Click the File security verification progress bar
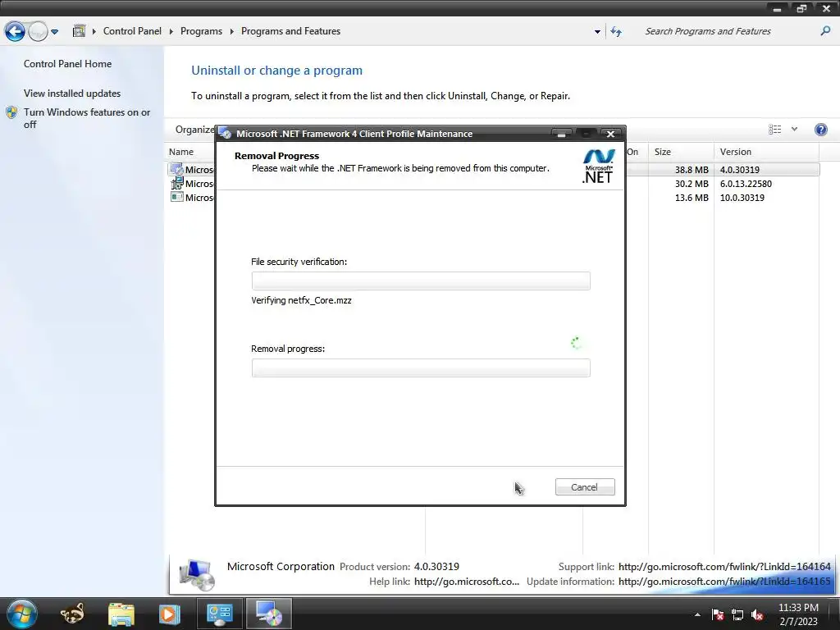 pos(421,281)
